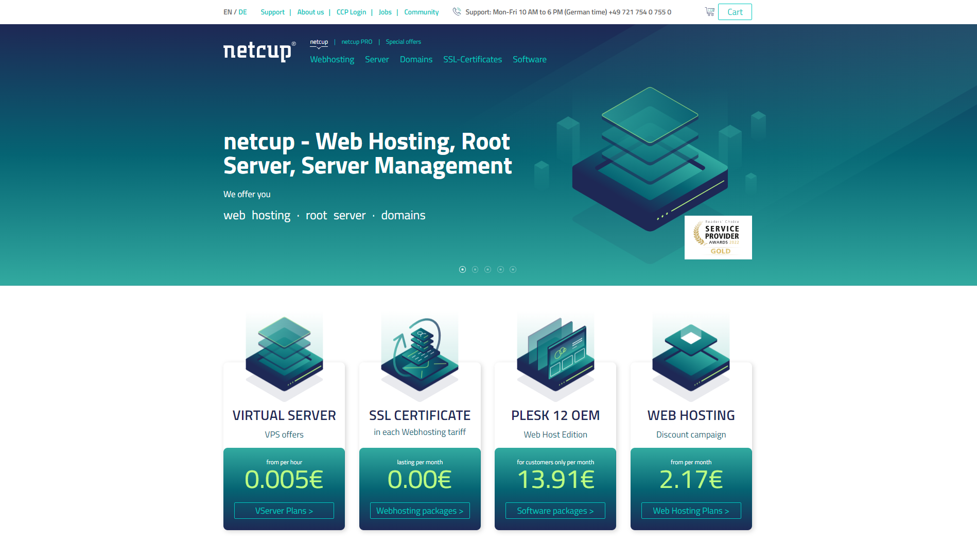Click the 0.00€ price
977x560 pixels.
coord(420,480)
